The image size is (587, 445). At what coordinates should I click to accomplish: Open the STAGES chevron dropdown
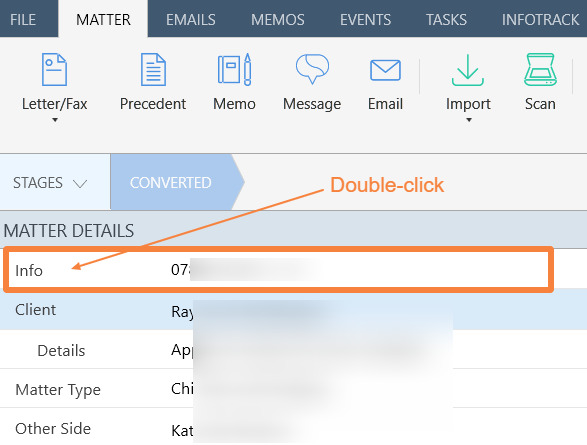80,184
